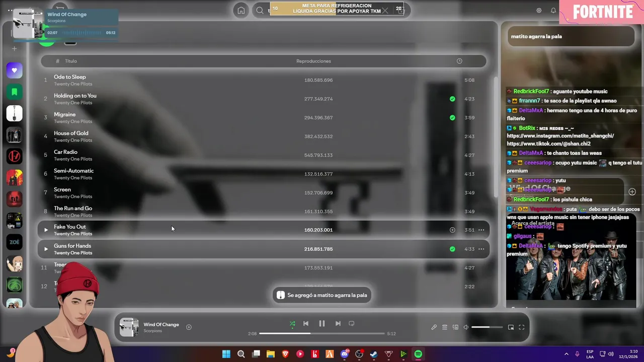Image resolution: width=644 pixels, height=362 pixels.
Task: Open Windows taskbar search
Action: [x=241, y=354]
